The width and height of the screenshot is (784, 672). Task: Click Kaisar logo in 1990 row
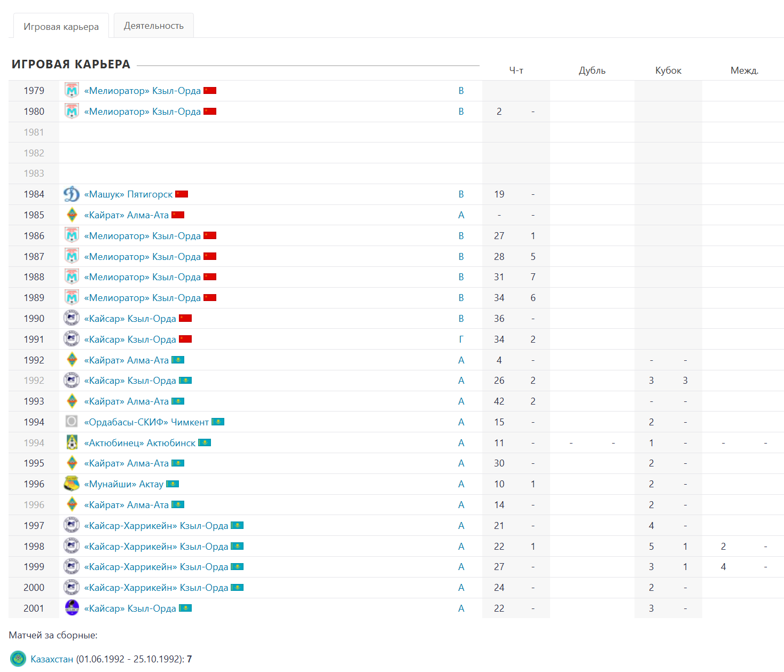pos(72,318)
